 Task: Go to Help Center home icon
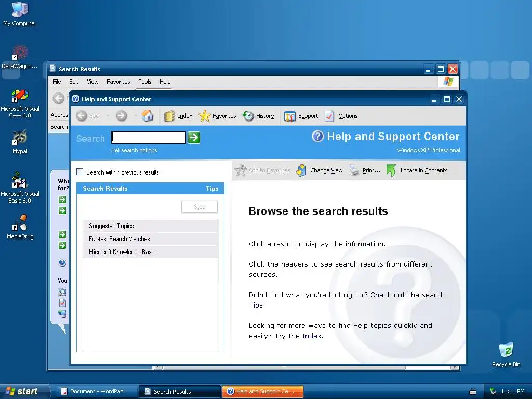click(147, 116)
